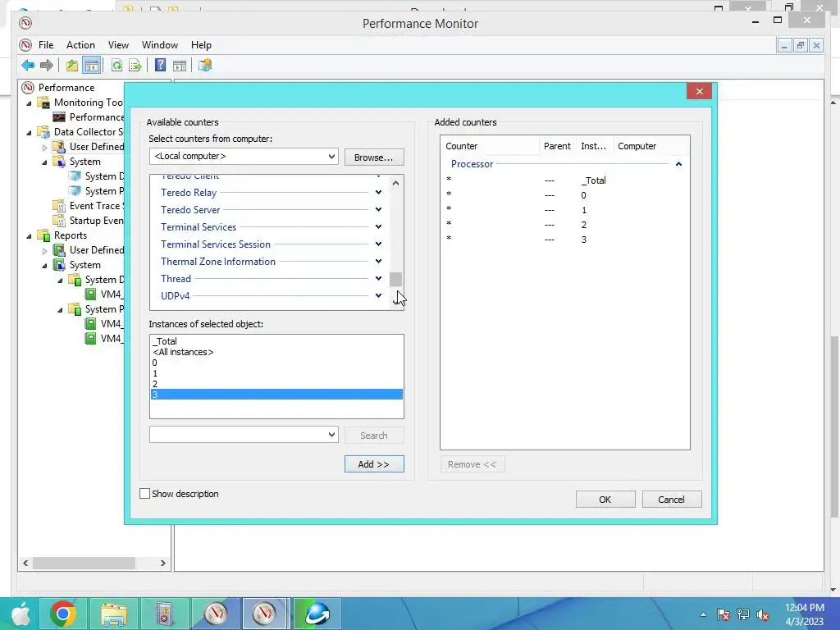Show hidden tray icons arrow
Viewport: 840px width, 630px height.
click(x=703, y=614)
